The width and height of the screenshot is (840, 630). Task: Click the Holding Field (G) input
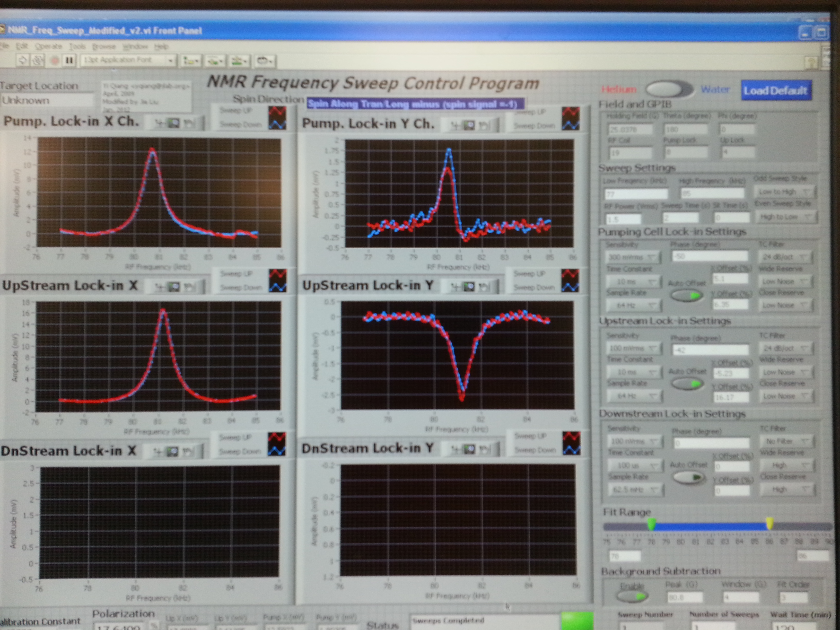tap(630, 129)
